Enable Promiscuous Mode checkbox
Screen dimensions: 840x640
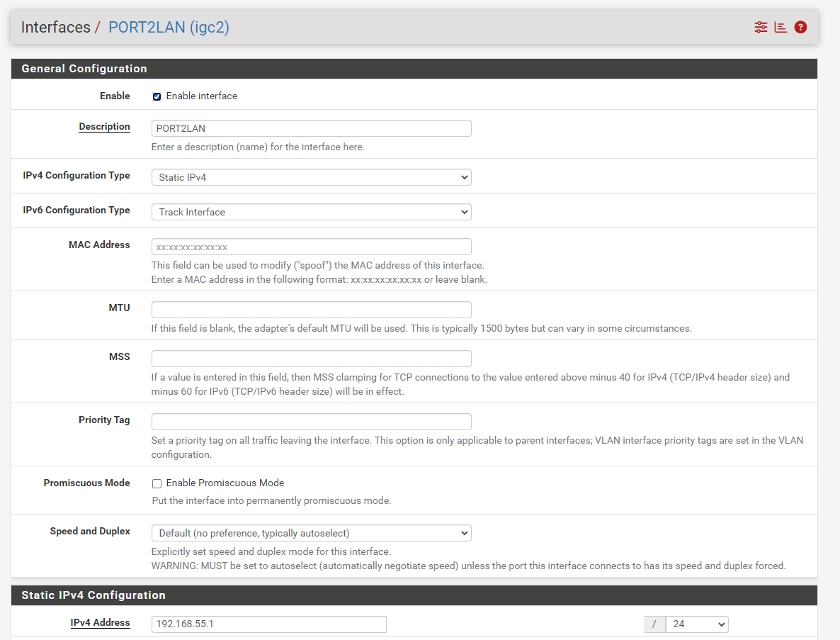pyautogui.click(x=157, y=483)
